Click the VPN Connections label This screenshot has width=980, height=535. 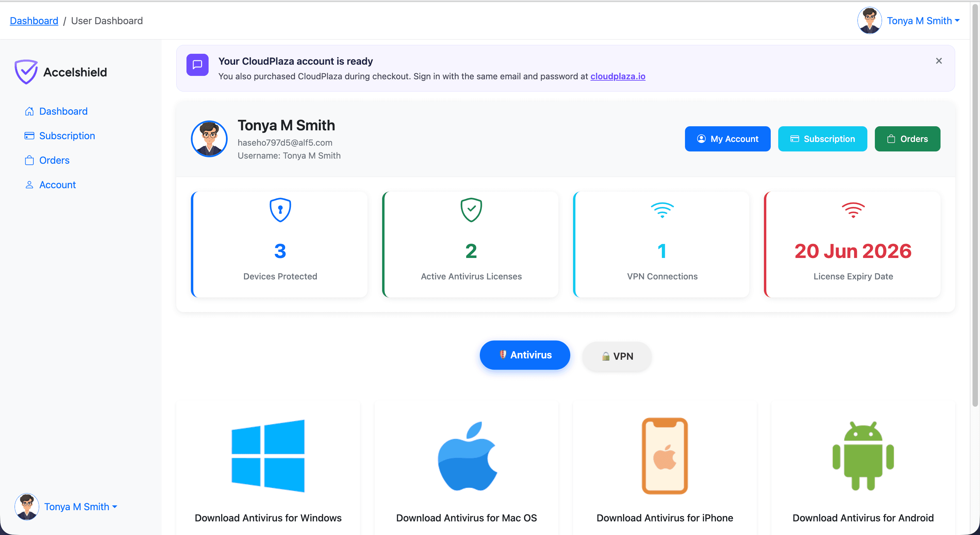tap(662, 276)
